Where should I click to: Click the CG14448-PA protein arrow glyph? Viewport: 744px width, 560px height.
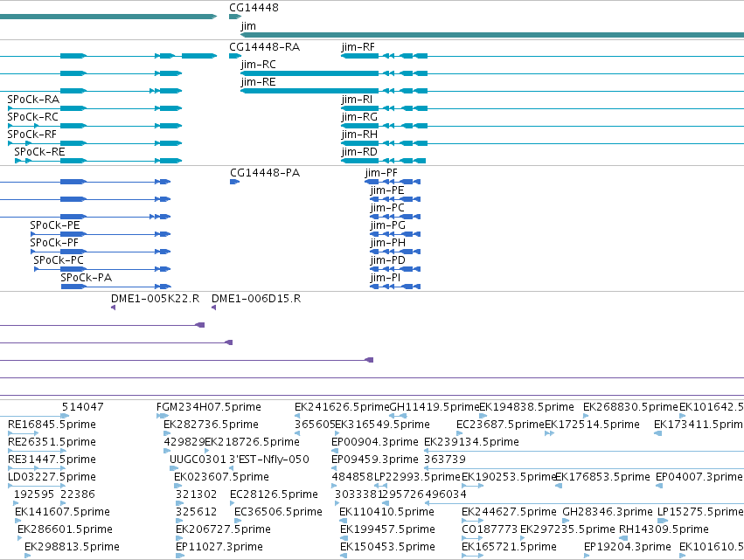click(x=235, y=182)
